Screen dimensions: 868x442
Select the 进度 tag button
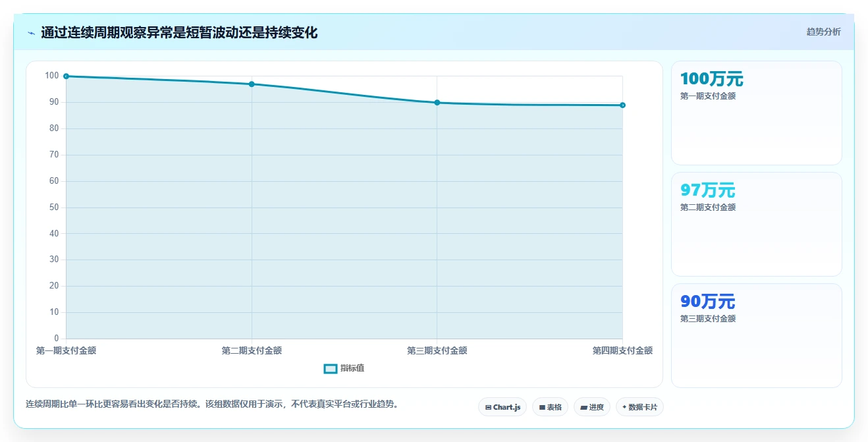click(592, 407)
